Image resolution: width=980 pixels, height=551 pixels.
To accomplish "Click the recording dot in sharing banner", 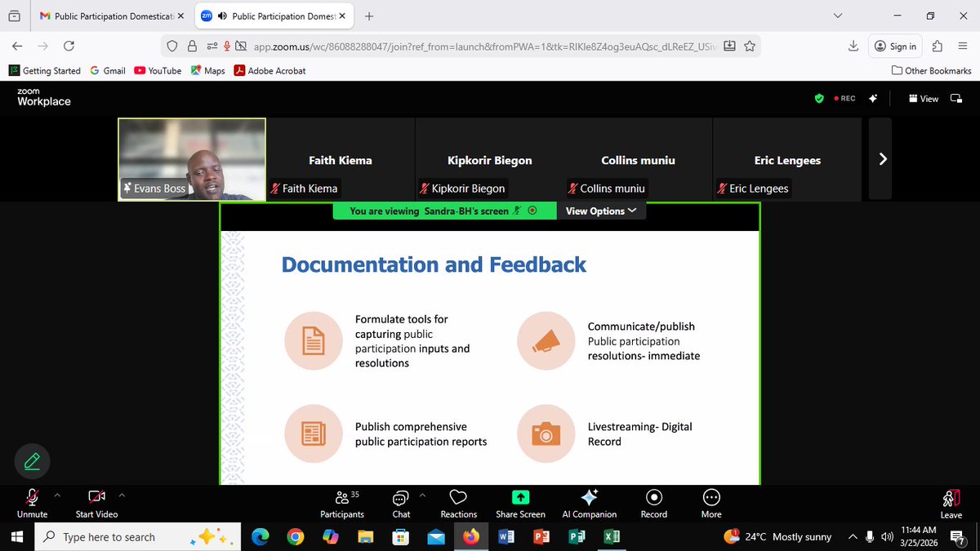I will click(532, 211).
